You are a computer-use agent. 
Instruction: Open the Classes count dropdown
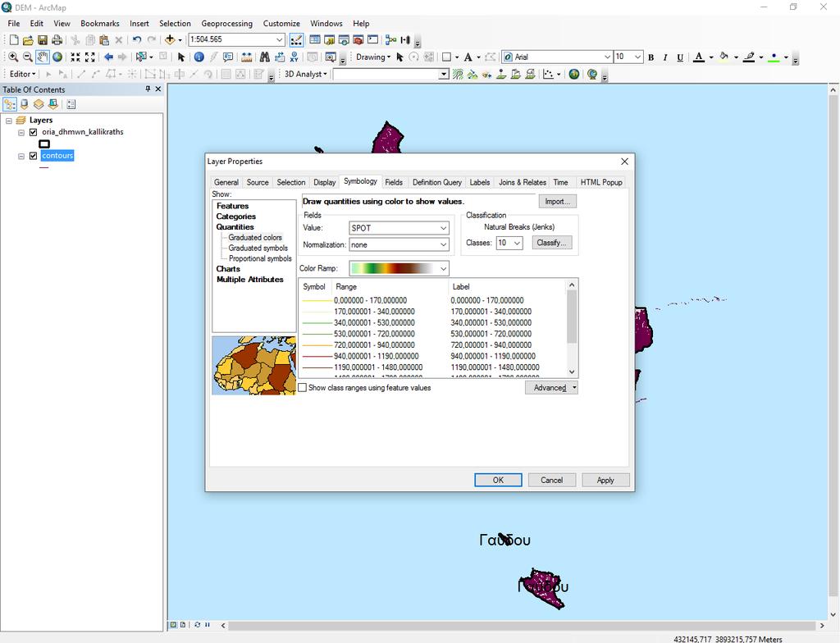coord(518,244)
